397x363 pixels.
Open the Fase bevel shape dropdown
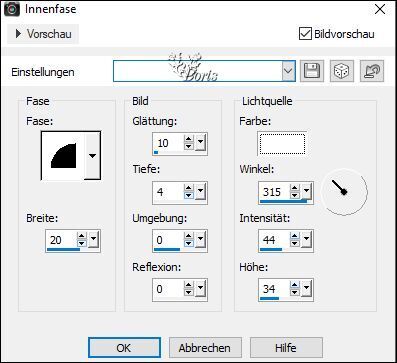pyautogui.click(x=92, y=156)
